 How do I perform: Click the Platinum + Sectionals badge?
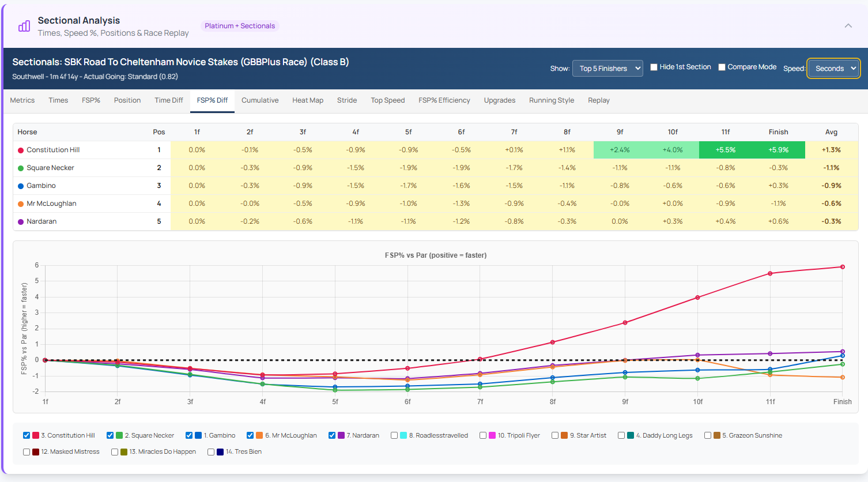[240, 26]
